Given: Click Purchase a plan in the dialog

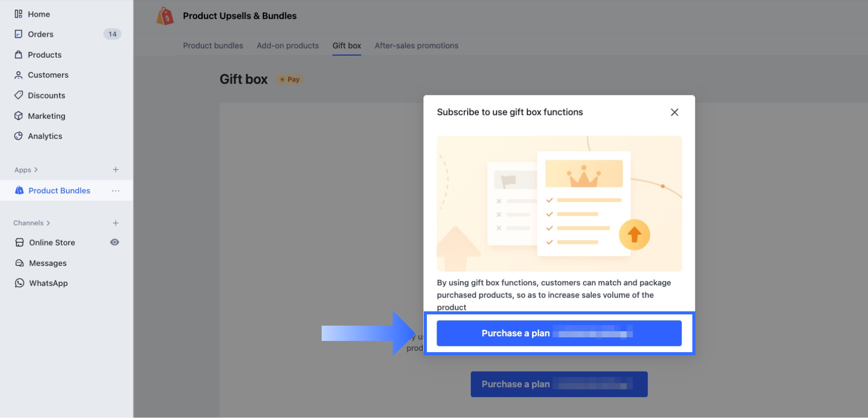Looking at the screenshot, I should coord(559,333).
